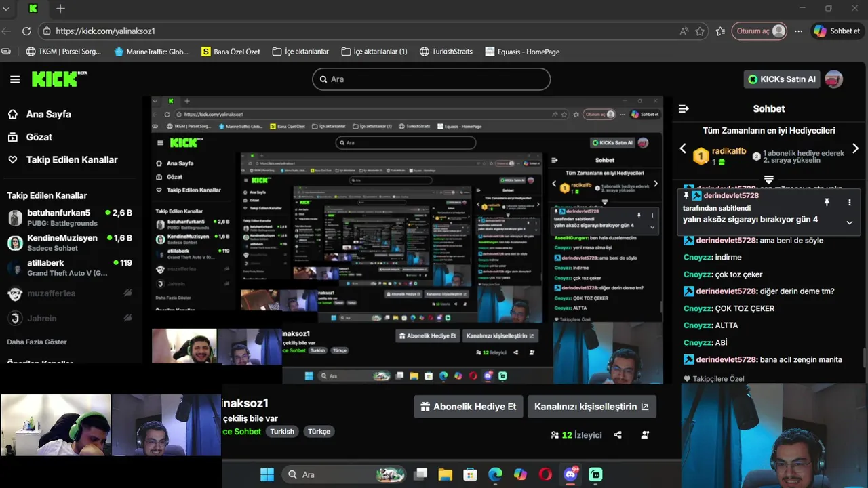The width and height of the screenshot is (868, 488).
Task: Open browser three-dot settings menu
Action: (799, 31)
